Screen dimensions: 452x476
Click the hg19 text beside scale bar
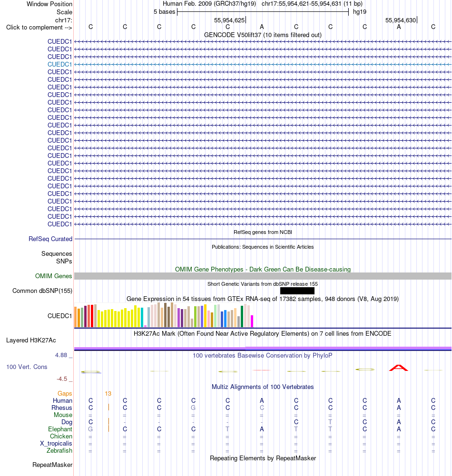click(x=360, y=12)
